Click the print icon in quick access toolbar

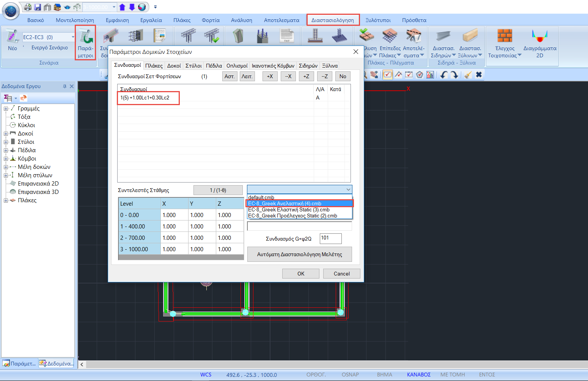pyautogui.click(x=28, y=7)
